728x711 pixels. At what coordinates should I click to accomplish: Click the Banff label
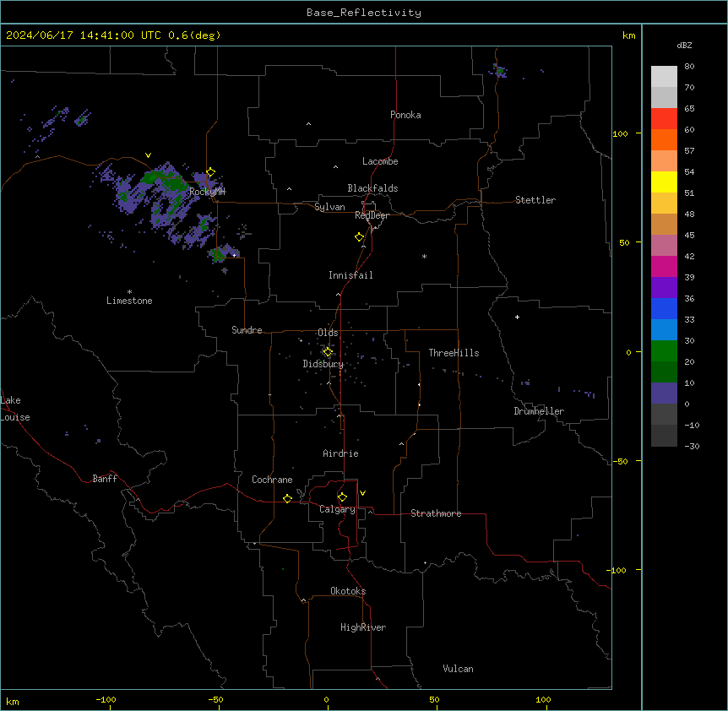pyautogui.click(x=105, y=479)
